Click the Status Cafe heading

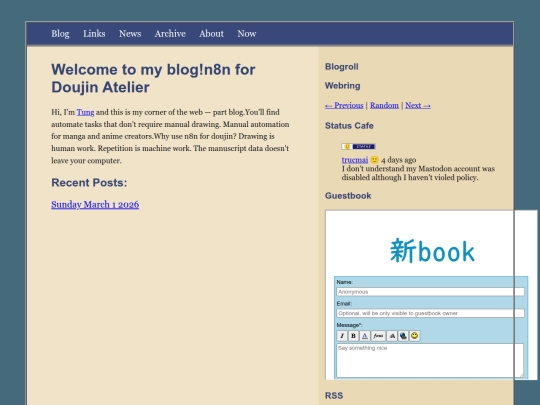(x=349, y=126)
